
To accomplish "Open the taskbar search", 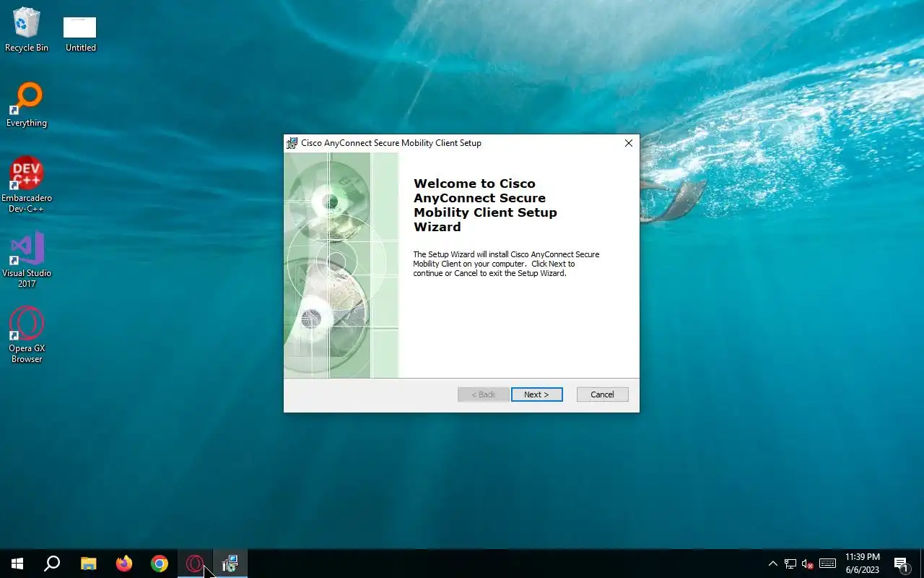I will [x=52, y=564].
